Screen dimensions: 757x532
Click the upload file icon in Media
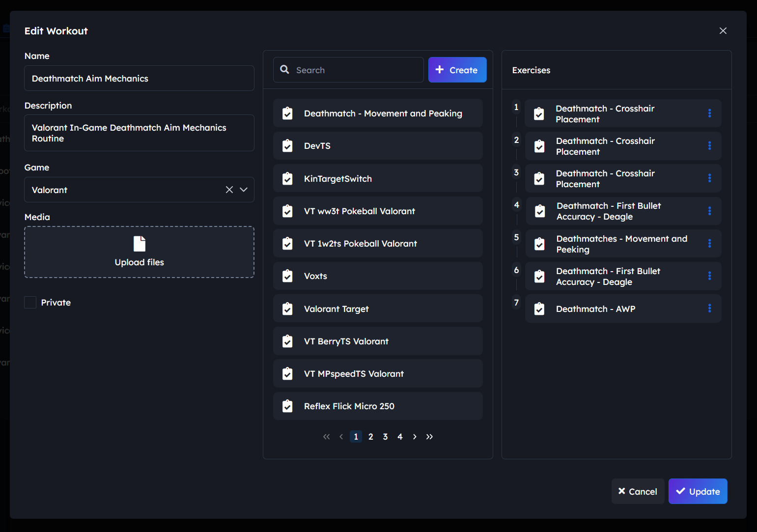coord(140,244)
